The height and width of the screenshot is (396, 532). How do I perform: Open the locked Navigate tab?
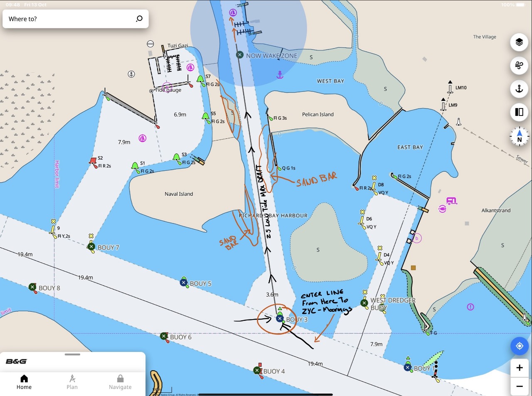(120, 381)
